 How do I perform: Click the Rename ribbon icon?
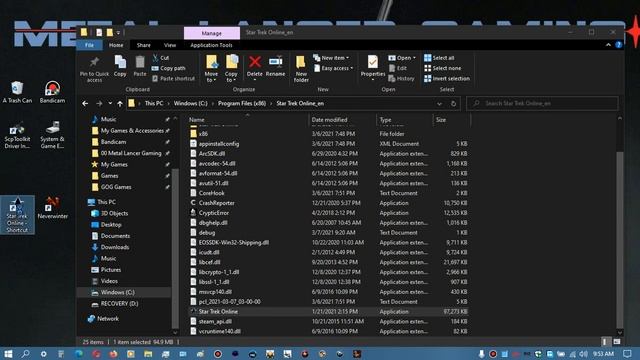[x=276, y=66]
